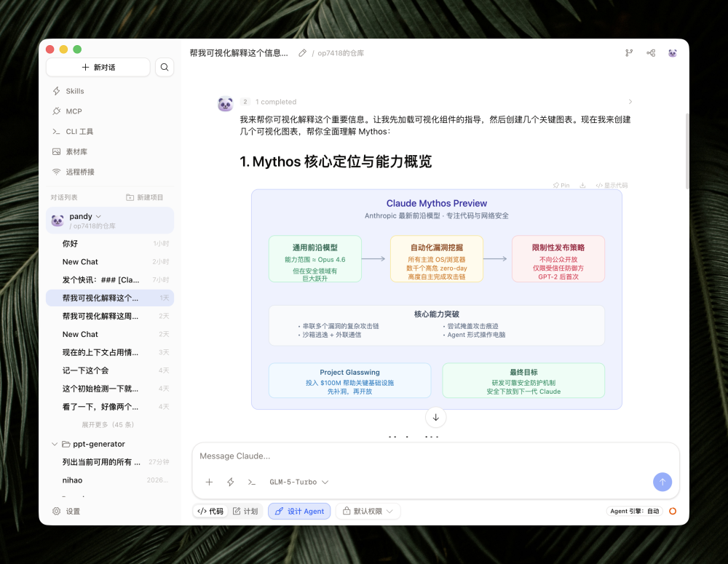Click the share icon at top right
The image size is (728, 564).
coord(651,53)
